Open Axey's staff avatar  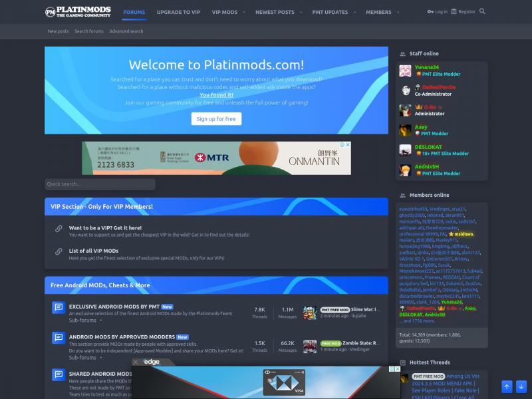click(x=405, y=130)
